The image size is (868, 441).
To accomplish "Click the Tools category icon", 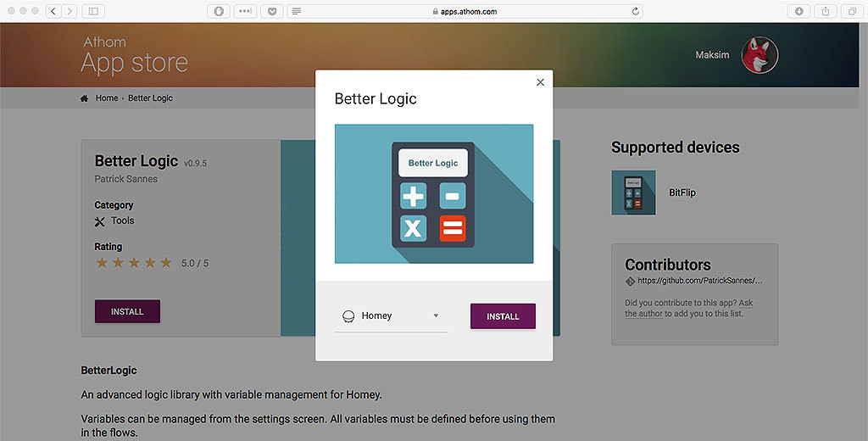I will [100, 221].
